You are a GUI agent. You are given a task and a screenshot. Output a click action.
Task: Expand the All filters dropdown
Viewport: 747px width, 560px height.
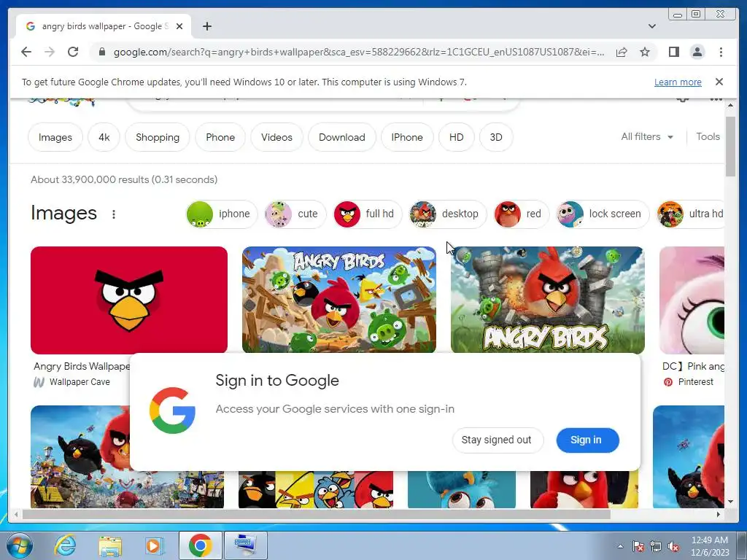[x=647, y=136]
